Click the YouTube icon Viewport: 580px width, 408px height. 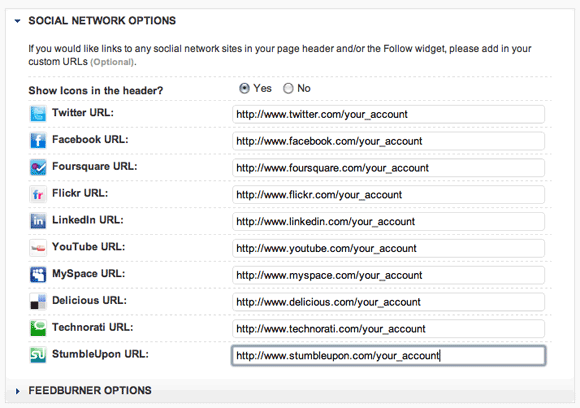click(x=38, y=248)
